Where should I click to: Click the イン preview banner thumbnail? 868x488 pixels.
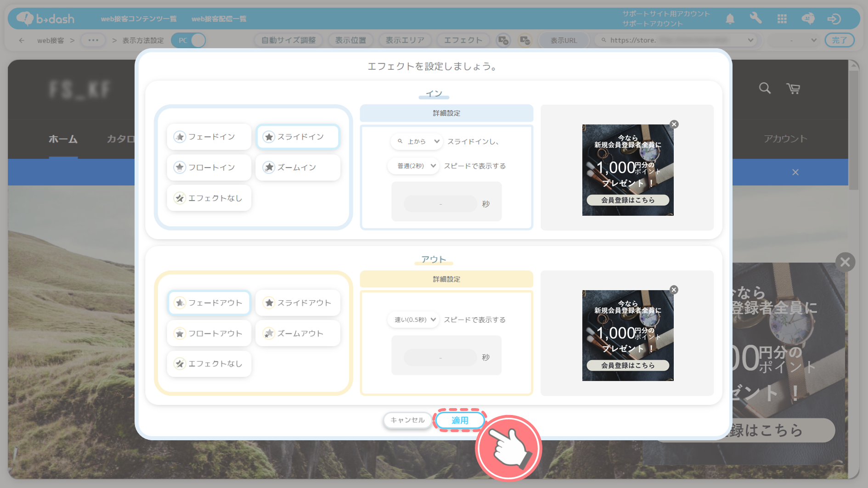tap(628, 170)
